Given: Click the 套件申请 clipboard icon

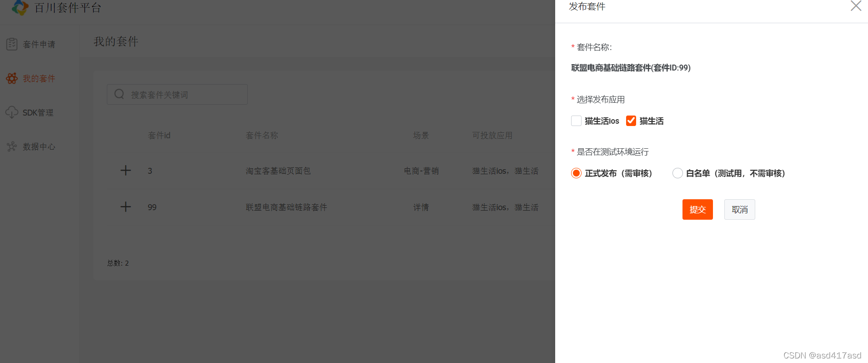Looking at the screenshot, I should (12, 44).
